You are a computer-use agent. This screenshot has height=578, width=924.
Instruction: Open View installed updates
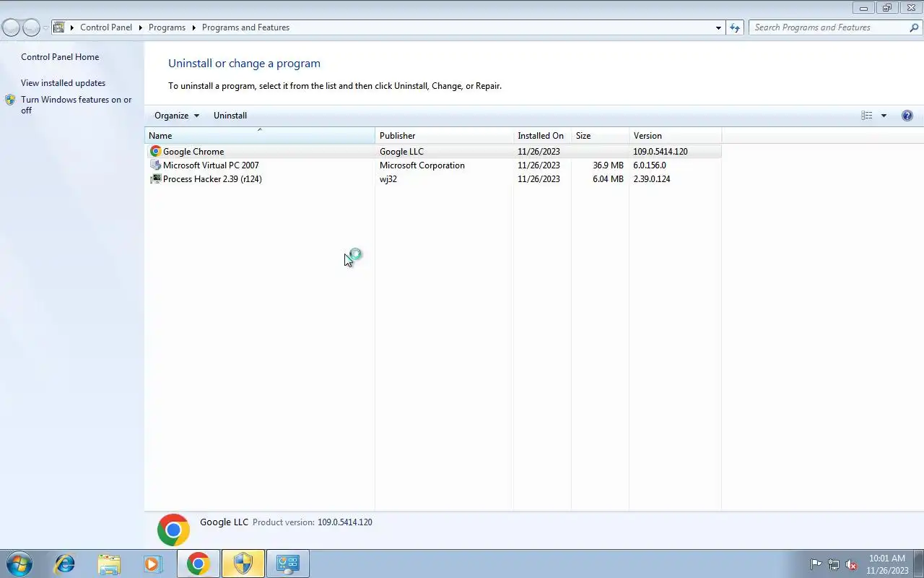[x=63, y=83]
